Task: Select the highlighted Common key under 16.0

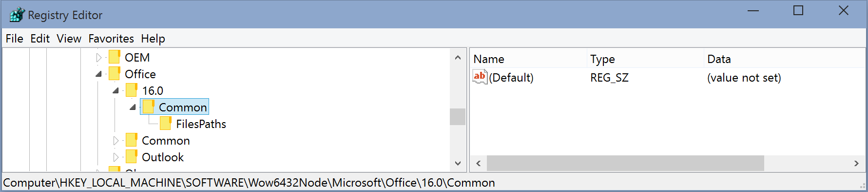Action: click(174, 107)
